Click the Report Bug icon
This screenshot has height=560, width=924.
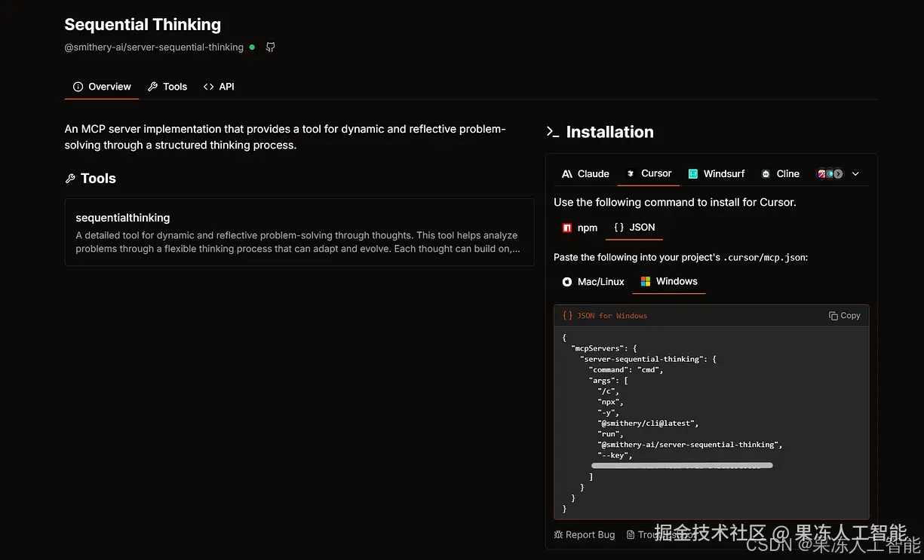(558, 534)
